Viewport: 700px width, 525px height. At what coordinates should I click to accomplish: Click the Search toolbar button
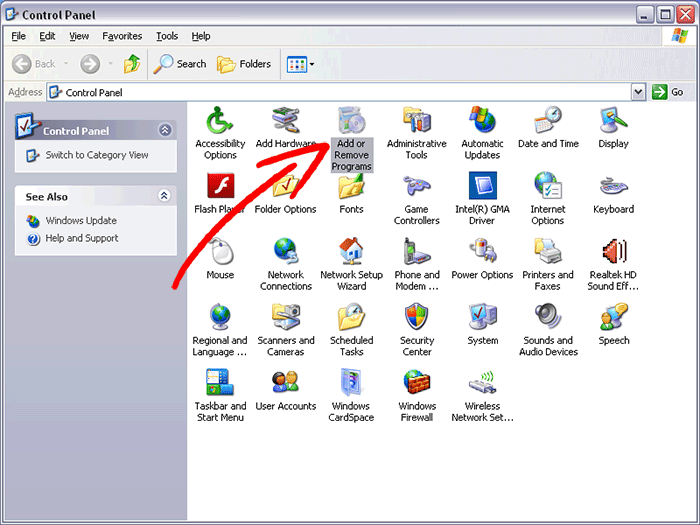pyautogui.click(x=180, y=64)
